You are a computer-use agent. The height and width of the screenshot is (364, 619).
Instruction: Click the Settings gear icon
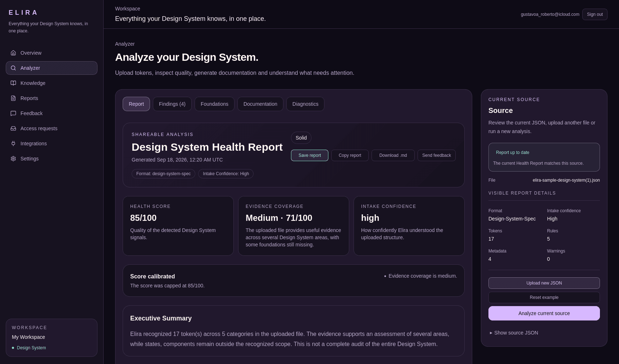click(x=13, y=159)
